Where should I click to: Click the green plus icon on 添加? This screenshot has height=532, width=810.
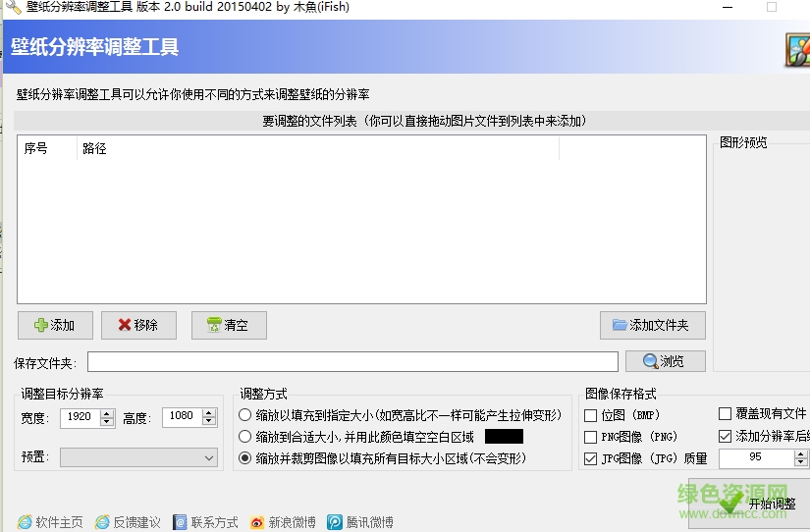tap(41, 325)
